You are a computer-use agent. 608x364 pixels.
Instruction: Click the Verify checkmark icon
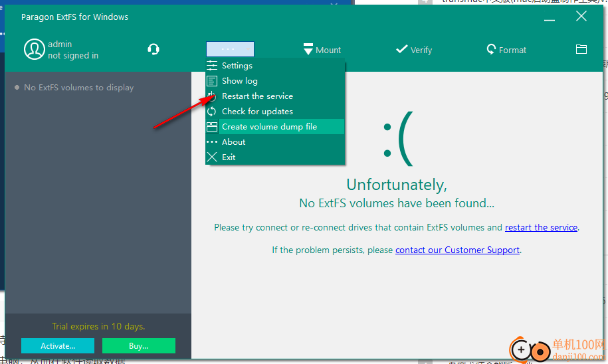coord(401,49)
